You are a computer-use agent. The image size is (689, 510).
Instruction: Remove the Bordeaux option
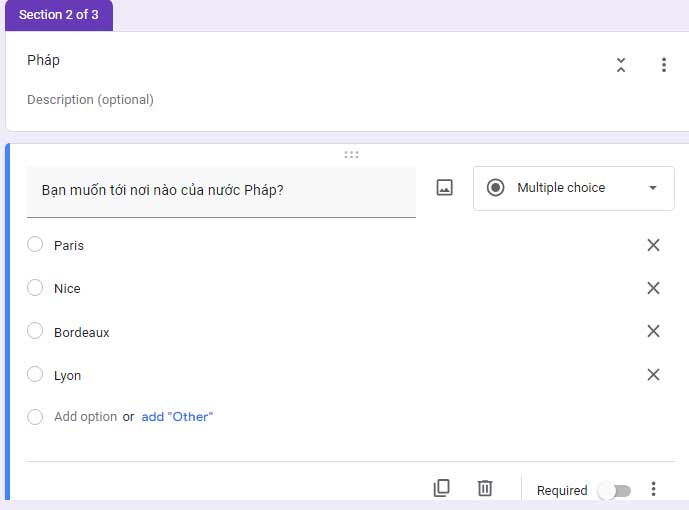point(653,332)
